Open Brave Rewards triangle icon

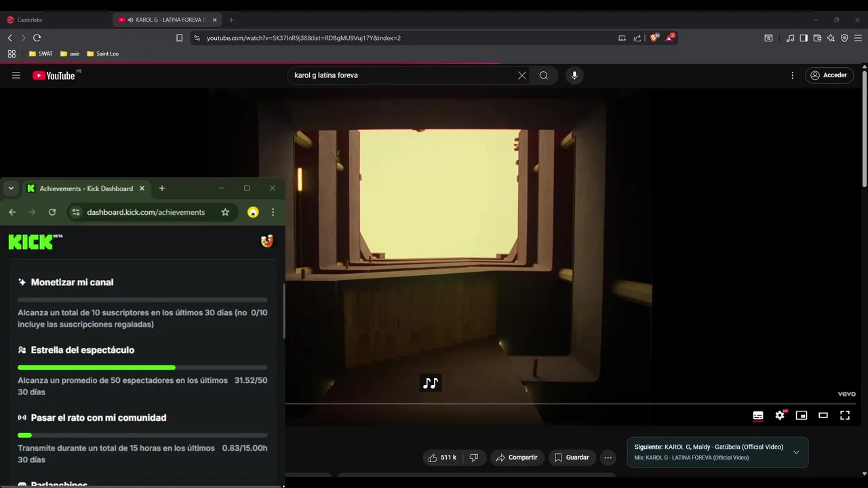click(x=669, y=37)
